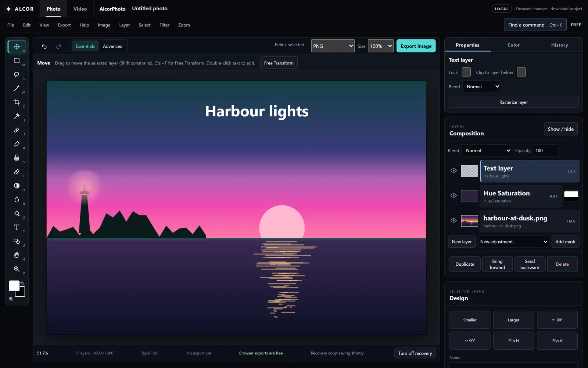This screenshot has height=368, width=588.
Task: Select the Hand pan tool
Action: [17, 255]
